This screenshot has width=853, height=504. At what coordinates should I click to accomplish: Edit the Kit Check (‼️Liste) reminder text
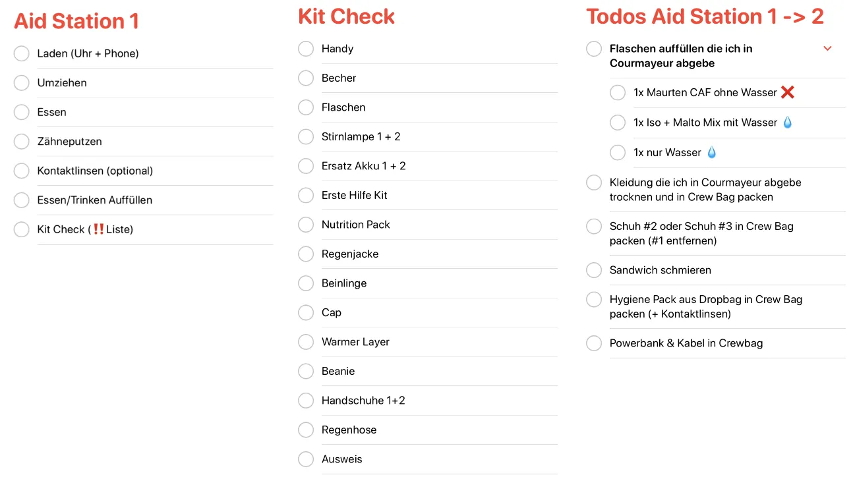86,229
